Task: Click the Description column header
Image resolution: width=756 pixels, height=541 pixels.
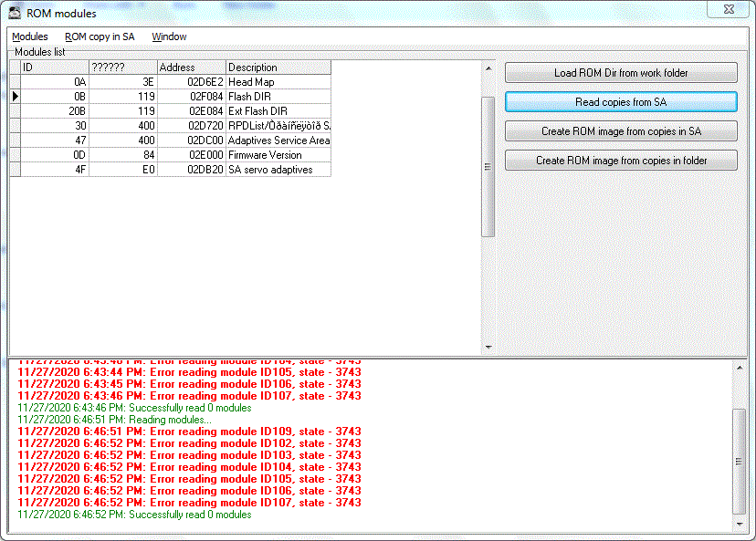Action: 278,68
